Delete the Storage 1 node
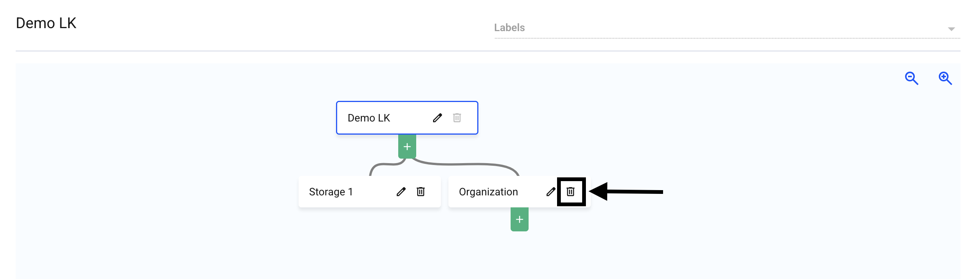The image size is (980, 279). (420, 192)
